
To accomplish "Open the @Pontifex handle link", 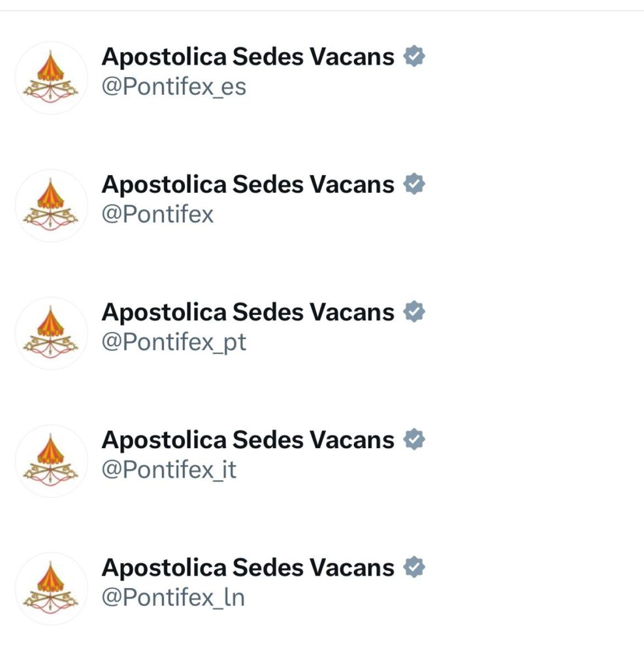I will point(157,215).
